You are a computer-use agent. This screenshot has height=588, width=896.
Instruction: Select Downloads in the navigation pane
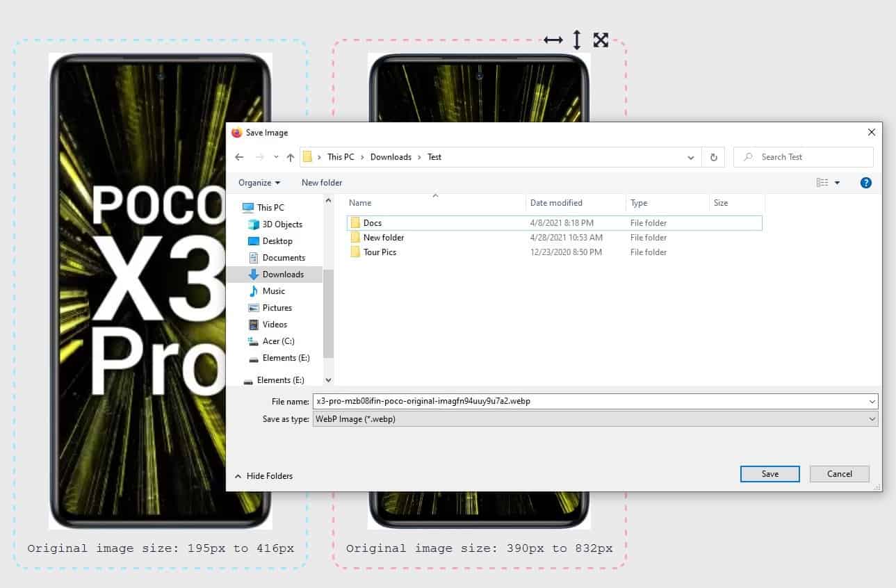point(283,275)
